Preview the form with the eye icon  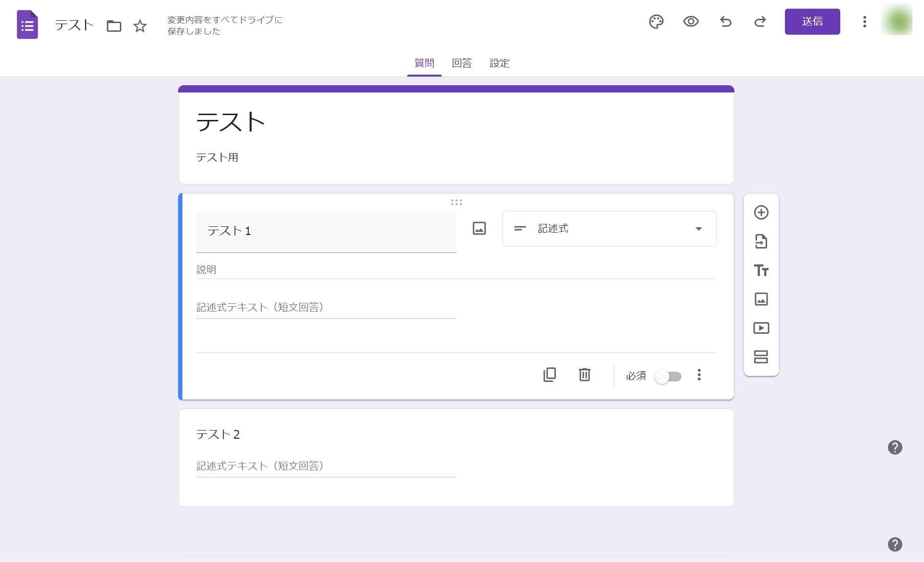pyautogui.click(x=691, y=22)
